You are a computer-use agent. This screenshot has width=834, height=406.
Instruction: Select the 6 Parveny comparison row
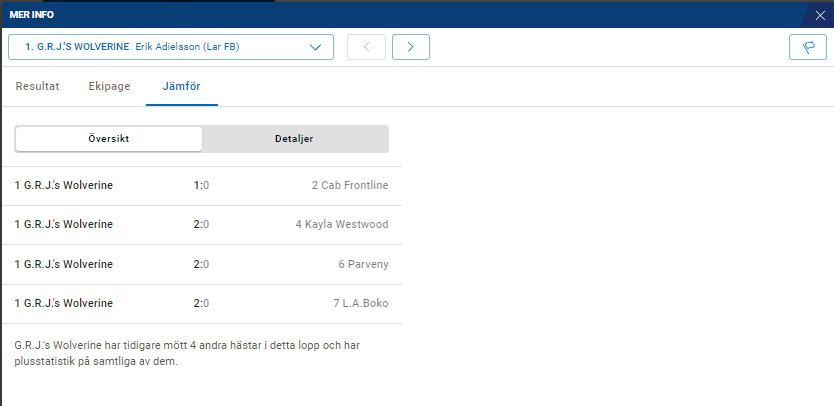pyautogui.click(x=202, y=264)
